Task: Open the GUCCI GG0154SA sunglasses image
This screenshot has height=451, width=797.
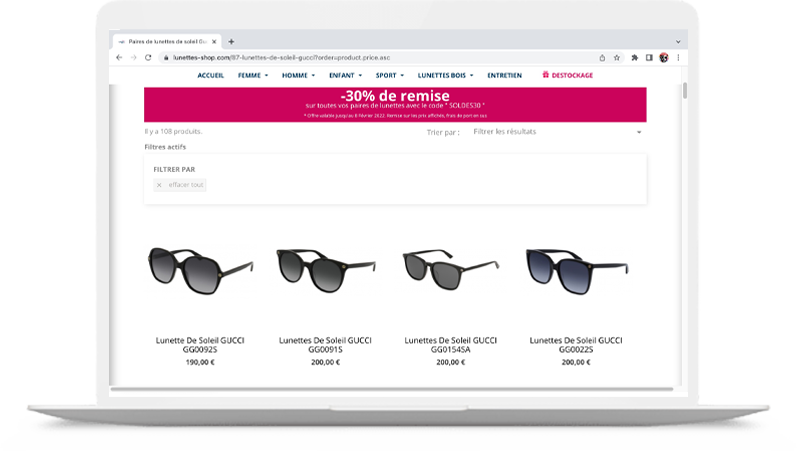Action: click(x=451, y=270)
